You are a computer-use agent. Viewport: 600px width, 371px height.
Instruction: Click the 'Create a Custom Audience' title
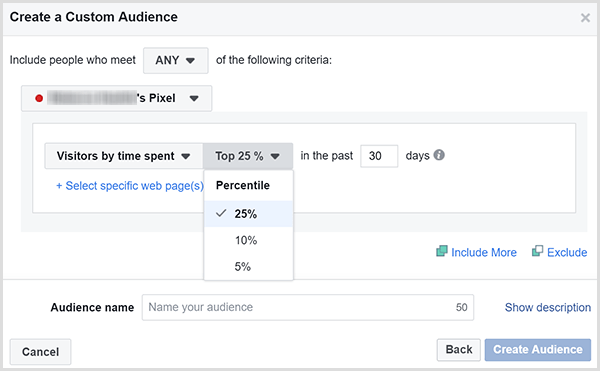pos(94,17)
